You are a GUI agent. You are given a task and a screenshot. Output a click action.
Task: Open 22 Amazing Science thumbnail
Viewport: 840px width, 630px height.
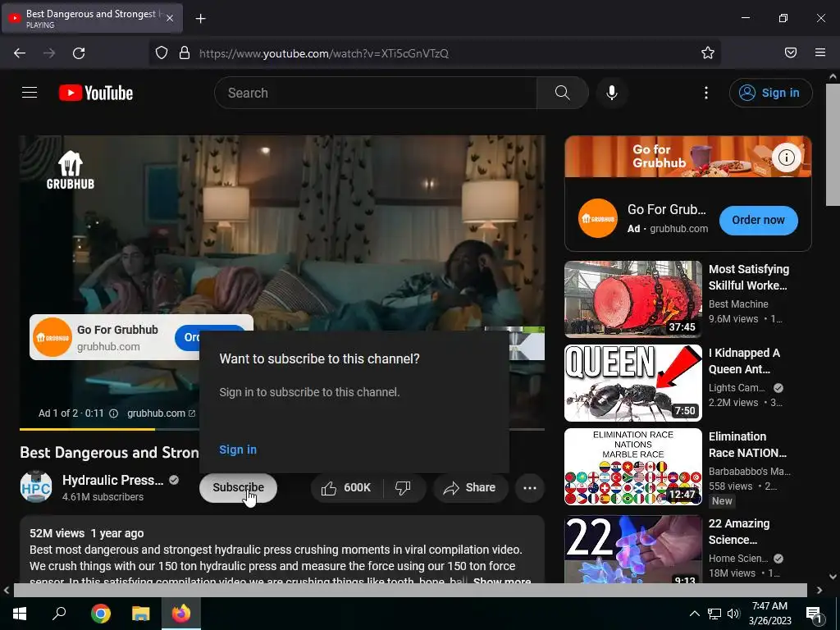tap(632, 549)
